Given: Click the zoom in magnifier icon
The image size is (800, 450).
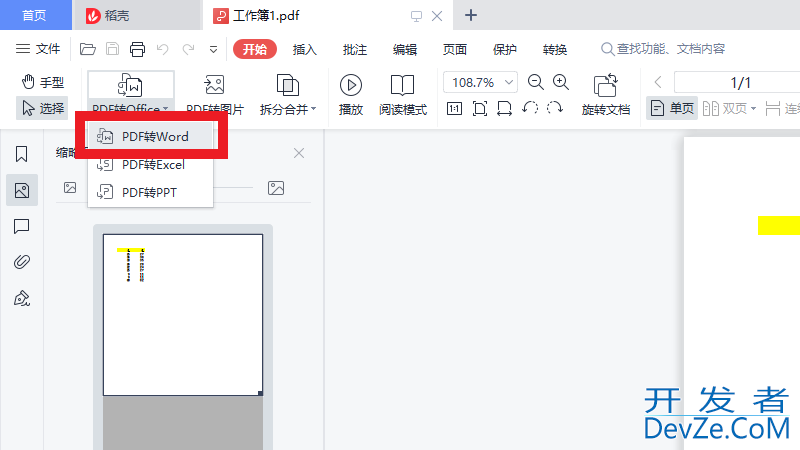Looking at the screenshot, I should coord(561,82).
